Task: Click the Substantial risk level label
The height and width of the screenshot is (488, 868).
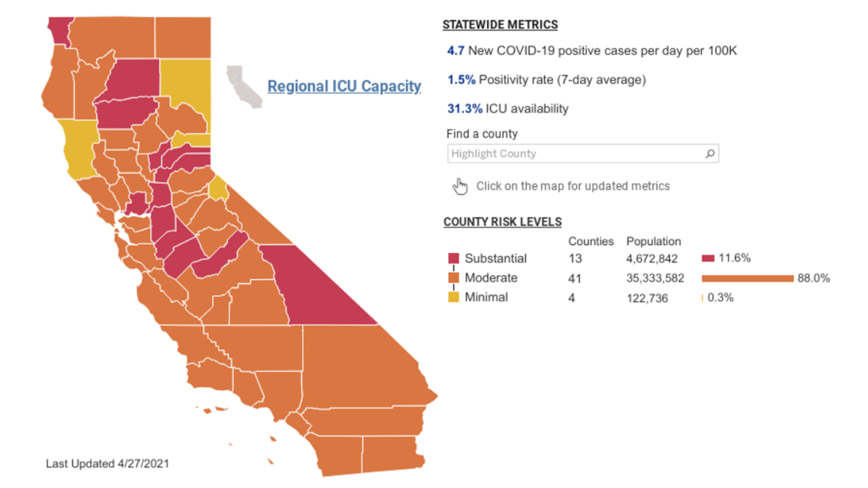Action: click(495, 258)
